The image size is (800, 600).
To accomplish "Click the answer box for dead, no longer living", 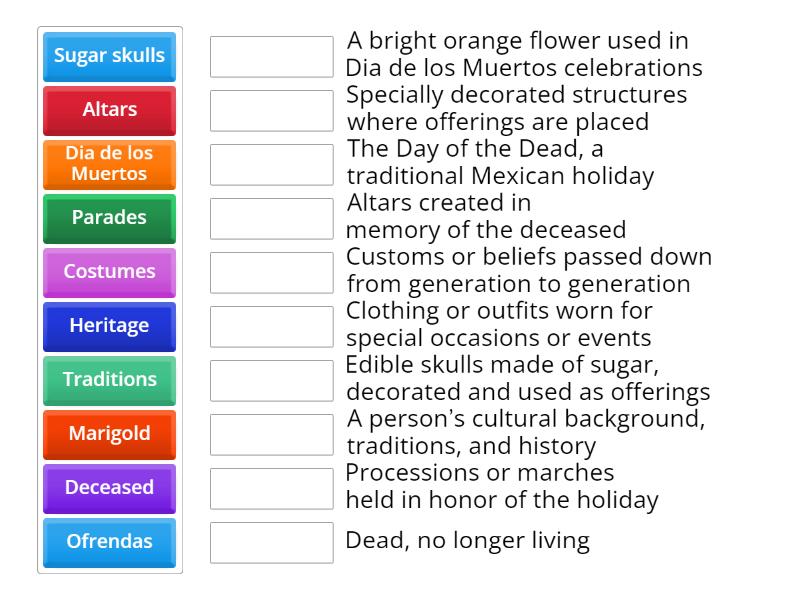I will coord(271,541).
